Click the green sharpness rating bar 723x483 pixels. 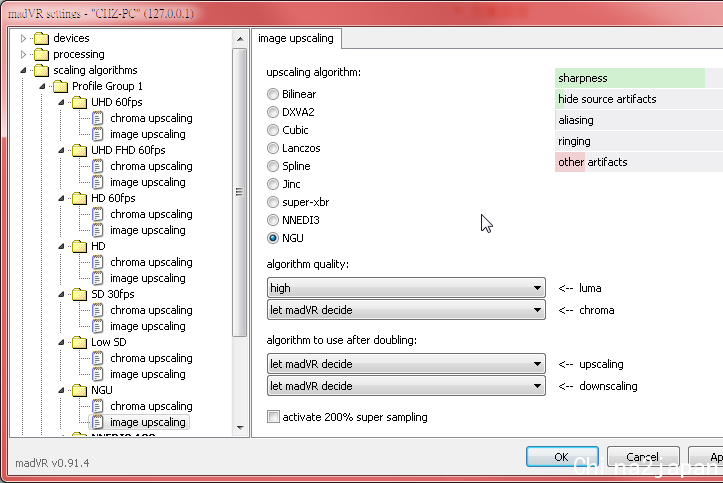630,78
